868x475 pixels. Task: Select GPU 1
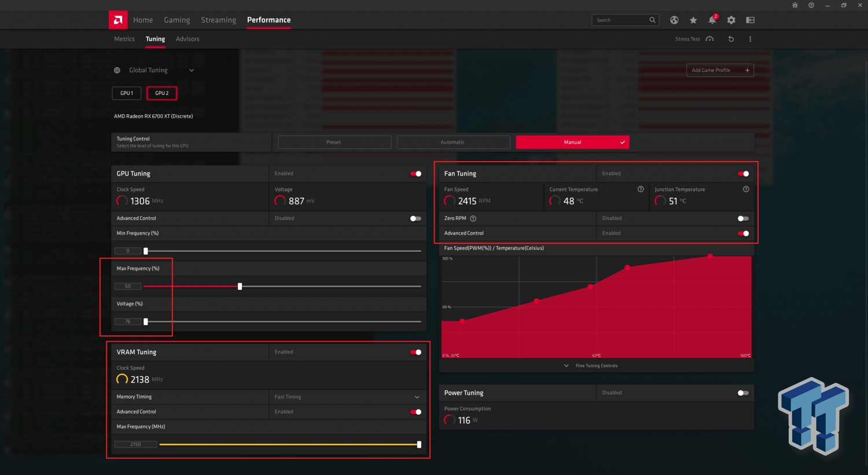pyautogui.click(x=127, y=93)
